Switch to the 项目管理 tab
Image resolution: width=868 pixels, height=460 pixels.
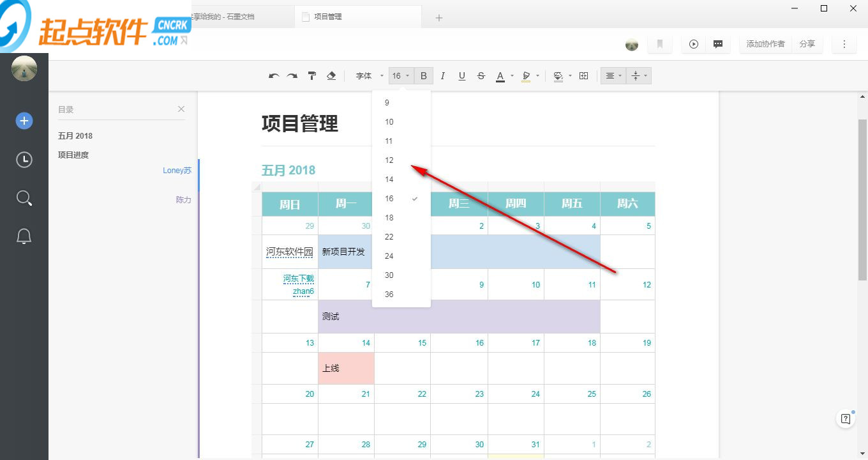(358, 17)
